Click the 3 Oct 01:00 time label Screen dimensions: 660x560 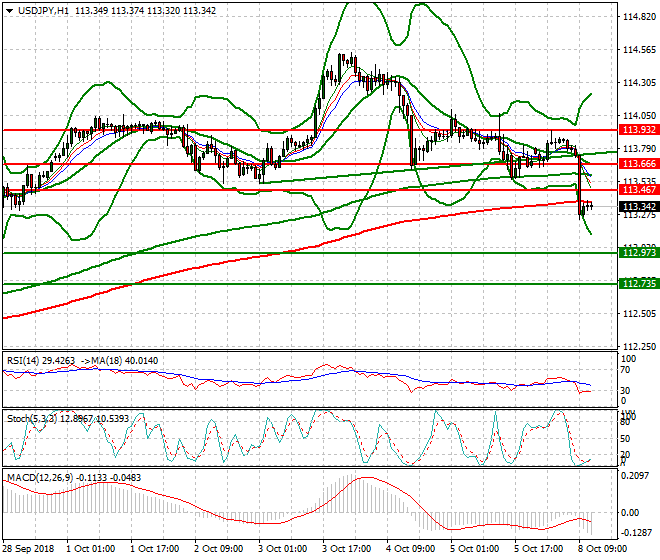coord(282,549)
